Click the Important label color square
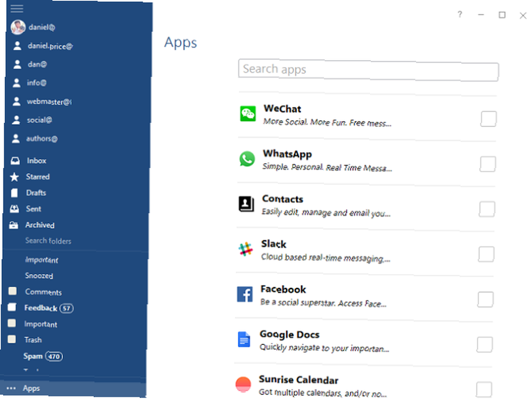The height and width of the screenshot is (405, 532). (x=12, y=323)
